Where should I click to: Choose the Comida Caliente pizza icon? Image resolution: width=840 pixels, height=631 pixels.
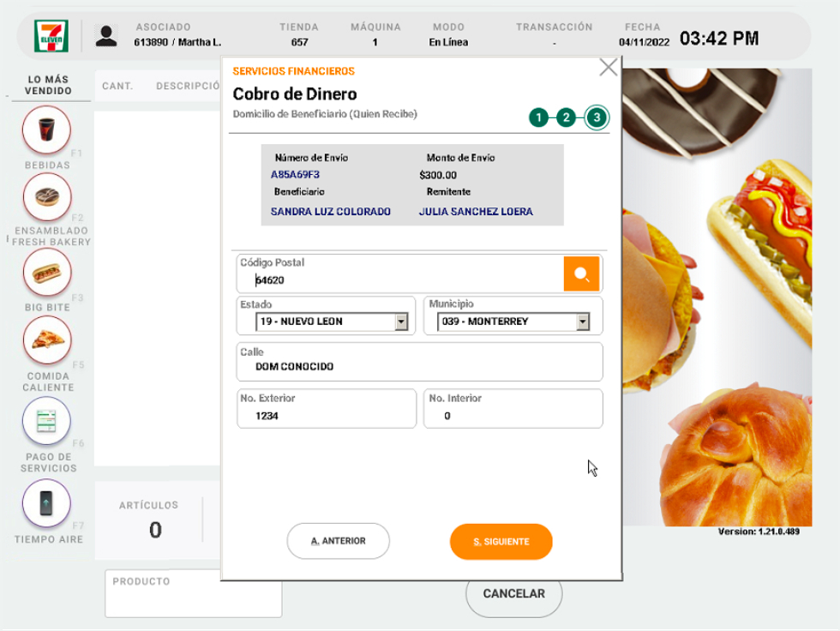[x=47, y=340]
